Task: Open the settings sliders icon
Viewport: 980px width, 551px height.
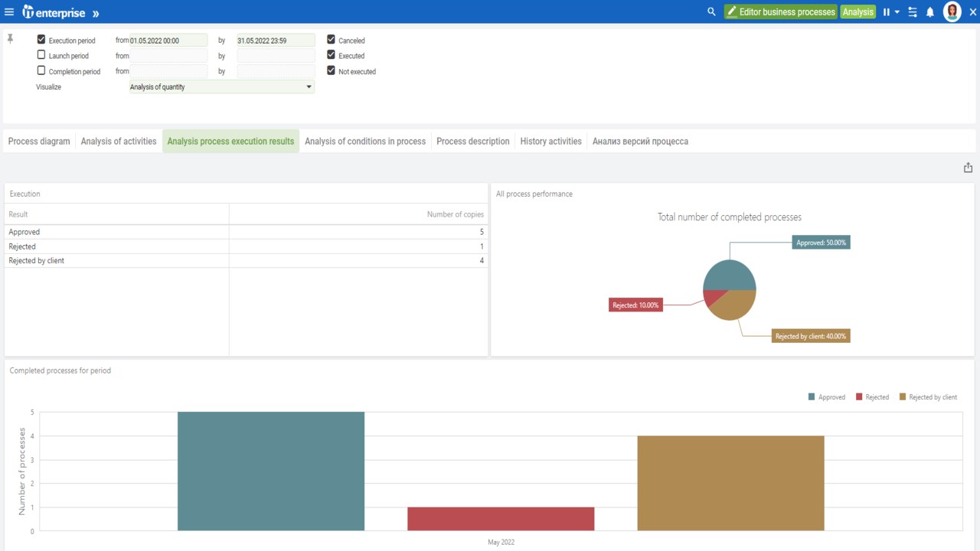Action: point(913,12)
